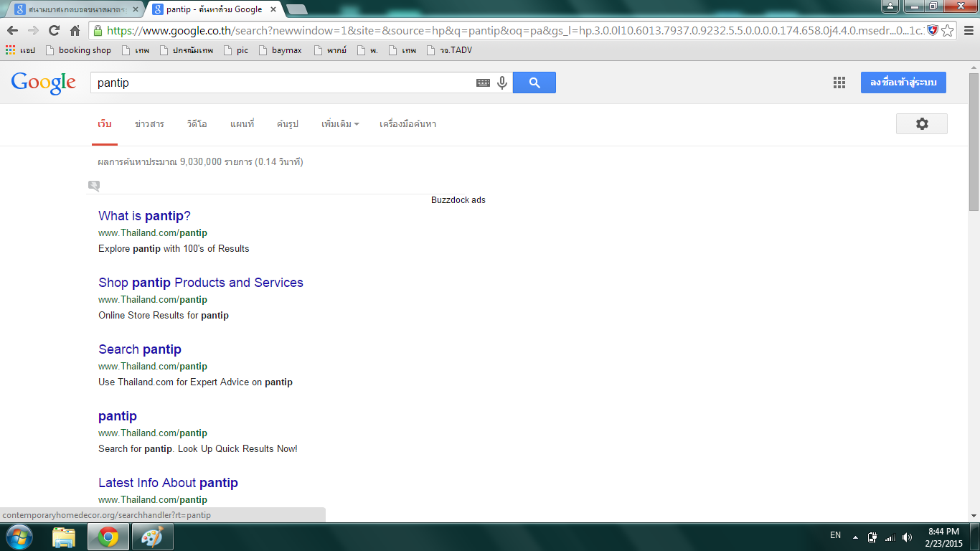Screen dimensions: 980x551
Task: Click the Google logo
Action: (44, 83)
